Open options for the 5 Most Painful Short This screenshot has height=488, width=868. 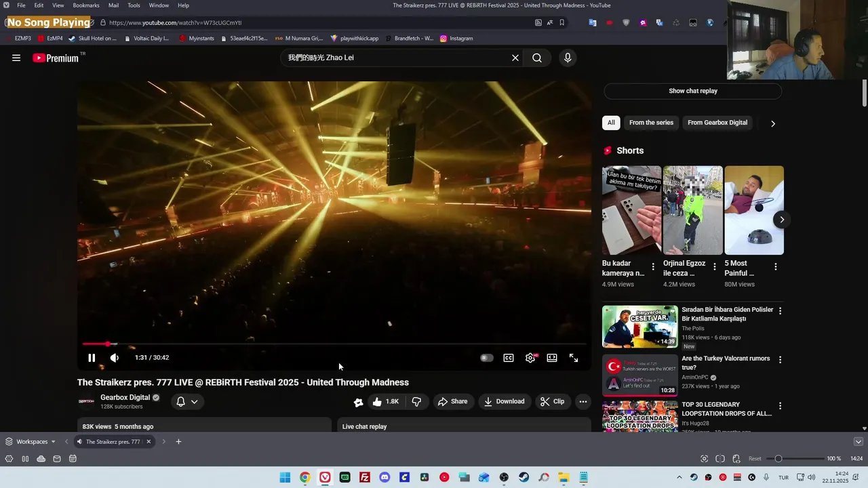(x=776, y=267)
